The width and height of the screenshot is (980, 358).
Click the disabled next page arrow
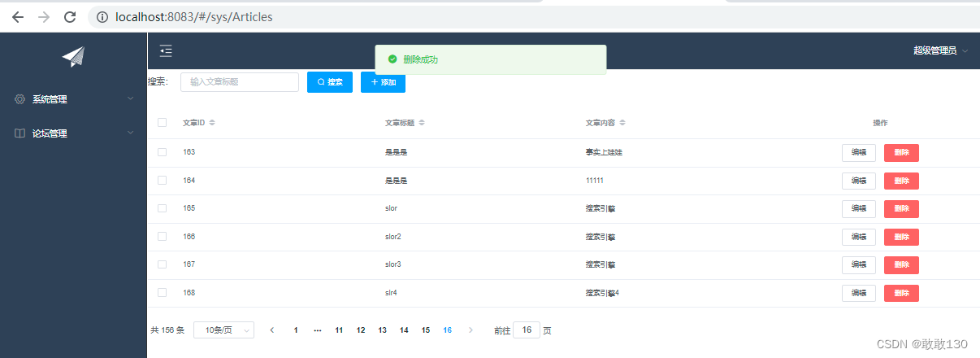470,330
